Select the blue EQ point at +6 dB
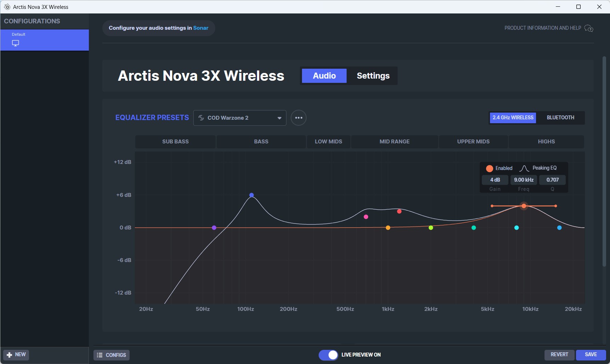 coord(251,195)
